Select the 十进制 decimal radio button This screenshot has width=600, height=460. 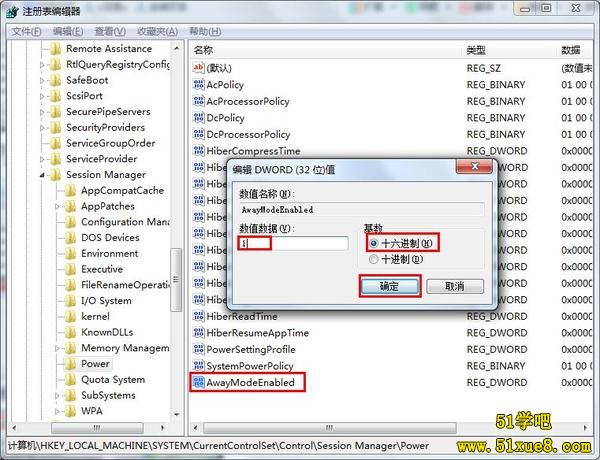pyautogui.click(x=374, y=259)
